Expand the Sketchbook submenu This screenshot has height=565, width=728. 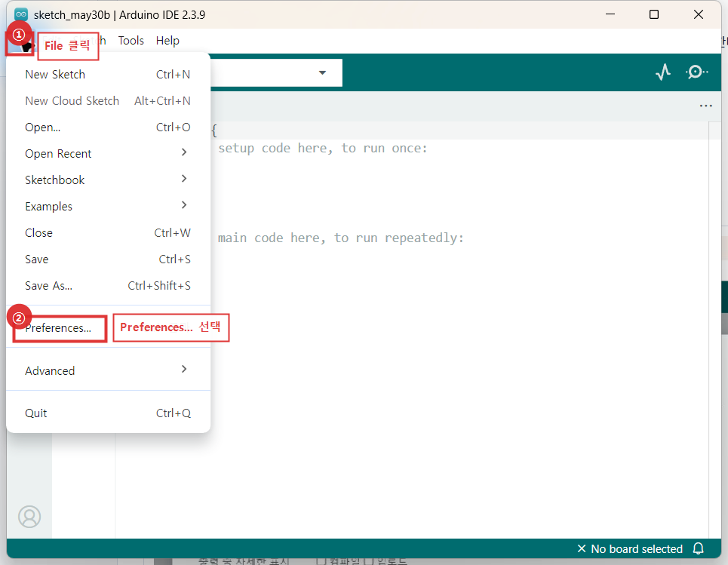[x=108, y=180]
